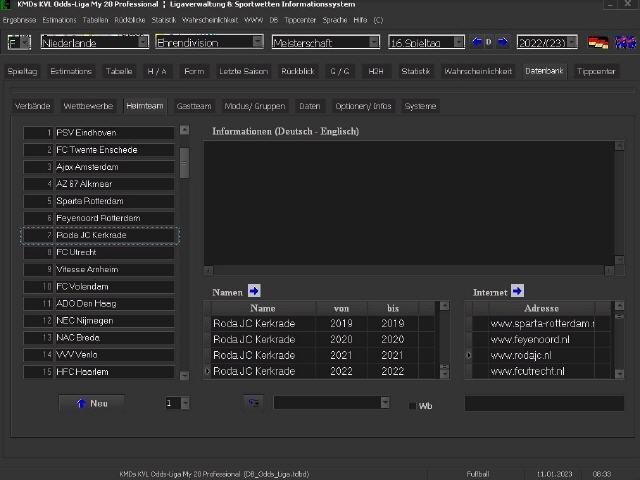This screenshot has height=480, width=640.
Task: Open the small number dropdown showing 1
Action: click(x=185, y=403)
